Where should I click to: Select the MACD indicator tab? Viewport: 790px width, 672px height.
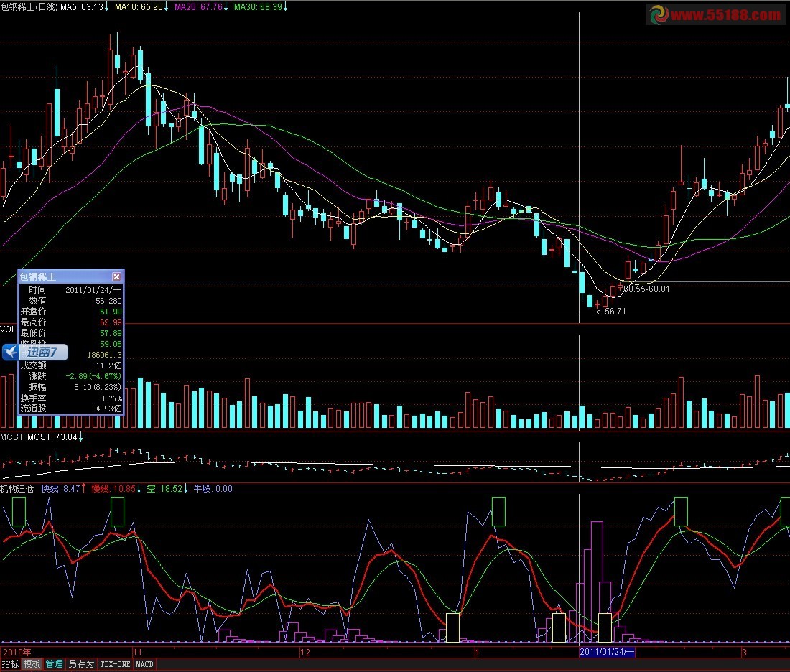[x=144, y=664]
